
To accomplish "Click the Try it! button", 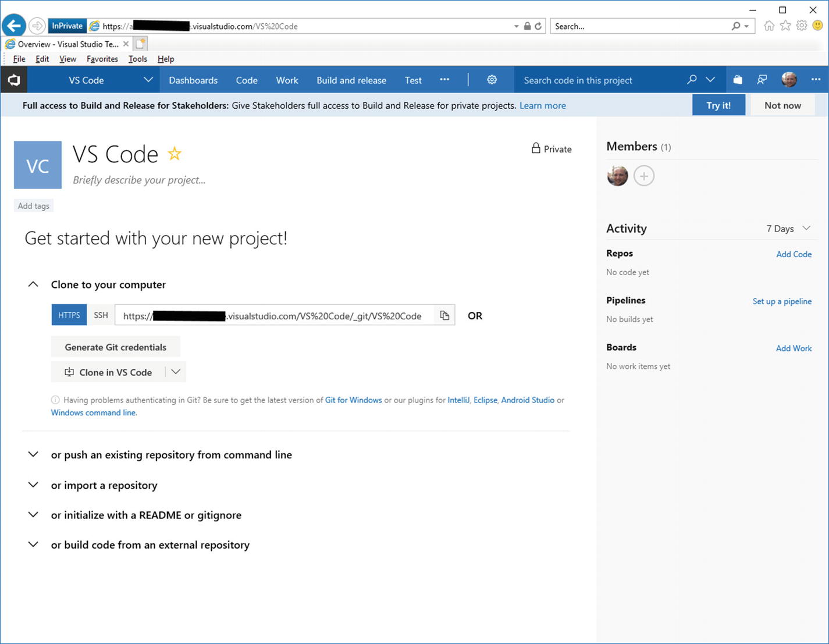I will pos(718,105).
